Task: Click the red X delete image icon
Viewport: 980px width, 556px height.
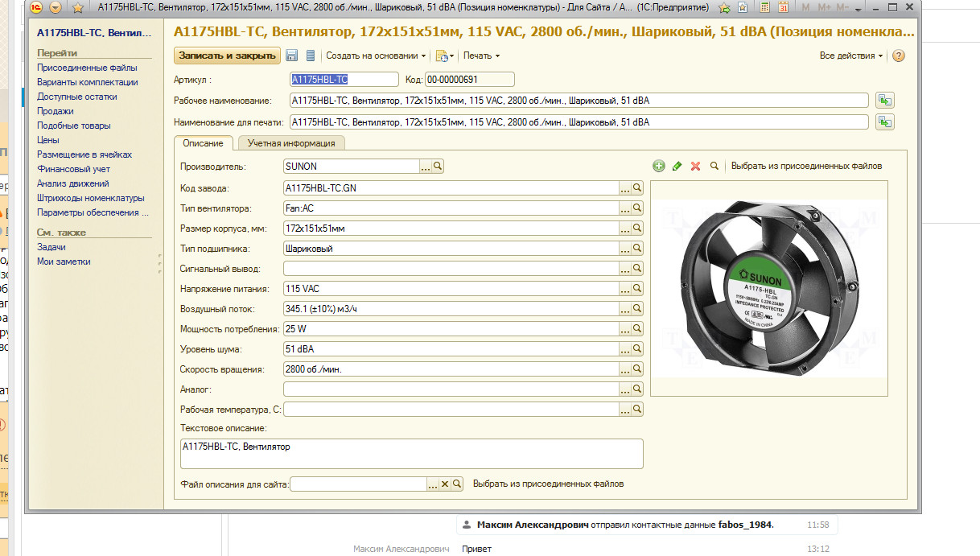Action: coord(695,166)
